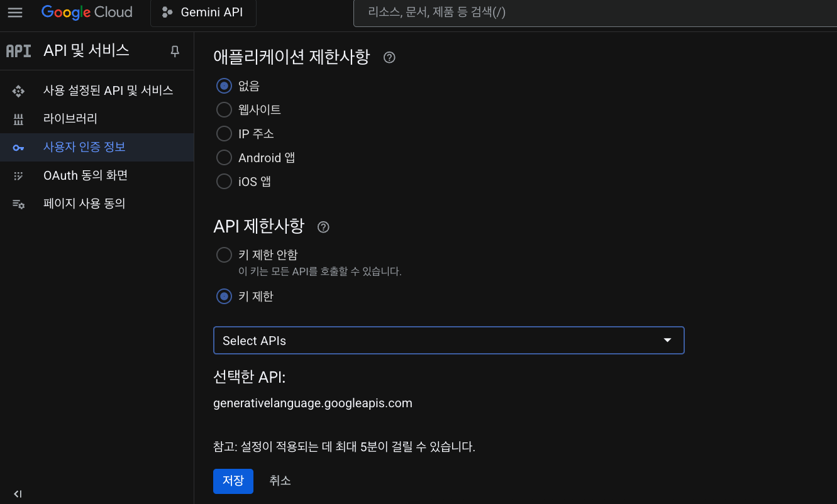Click help icon next to API 제한사항

[x=323, y=227]
